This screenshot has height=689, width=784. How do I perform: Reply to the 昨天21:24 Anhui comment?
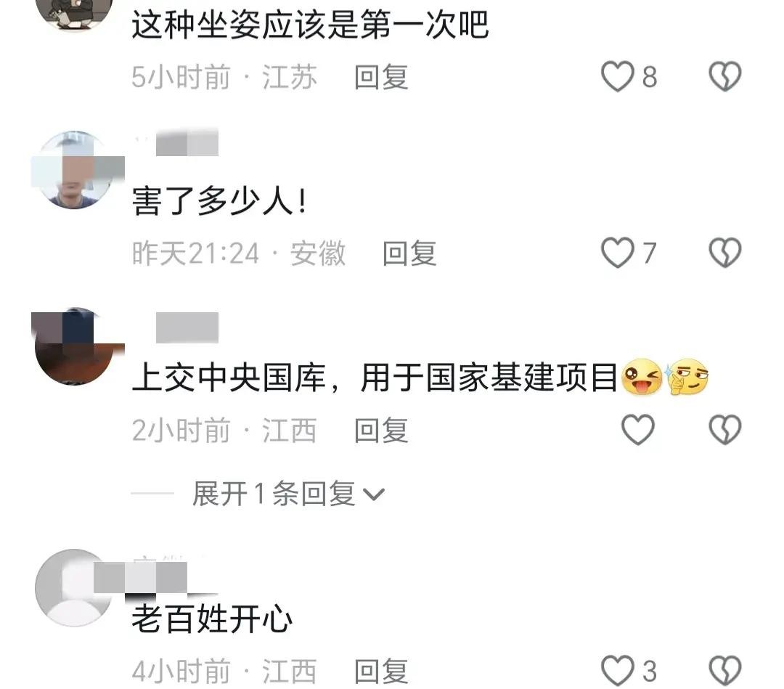click(x=409, y=253)
